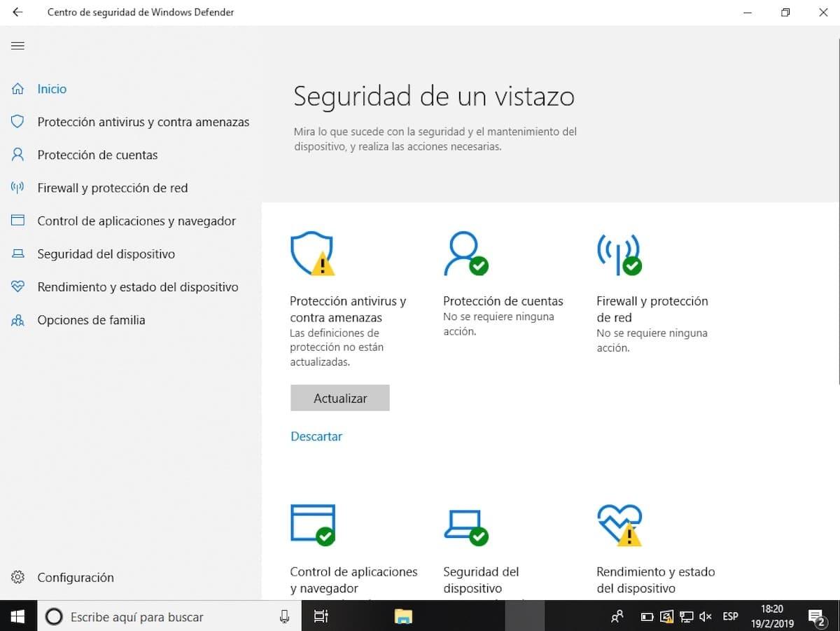Screen dimensions: 840x631
Task: Click the muted volume icon in tray
Action: click(704, 616)
